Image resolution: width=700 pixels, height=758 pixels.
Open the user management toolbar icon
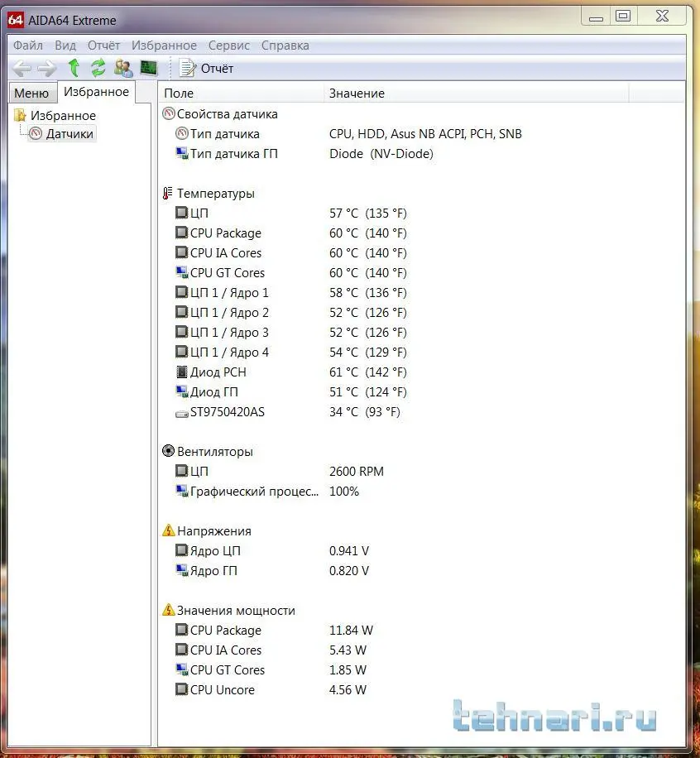pos(123,68)
